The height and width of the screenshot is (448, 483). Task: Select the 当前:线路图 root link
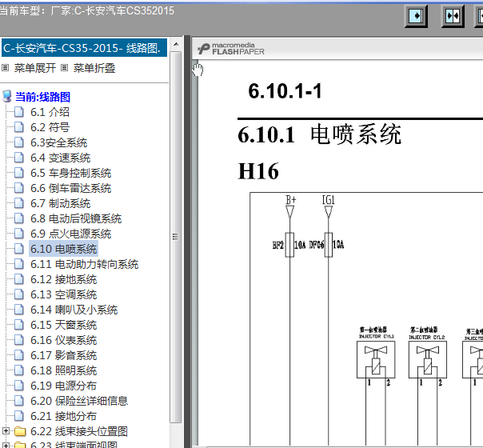point(43,97)
